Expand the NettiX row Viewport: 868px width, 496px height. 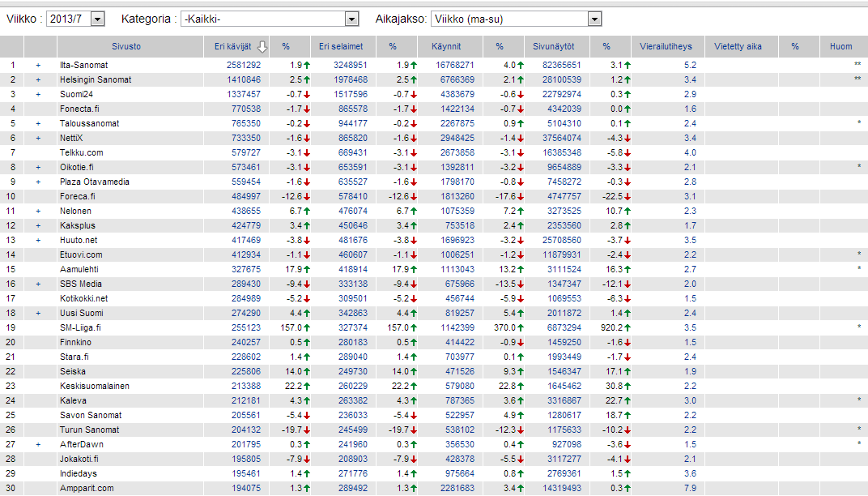[38, 138]
